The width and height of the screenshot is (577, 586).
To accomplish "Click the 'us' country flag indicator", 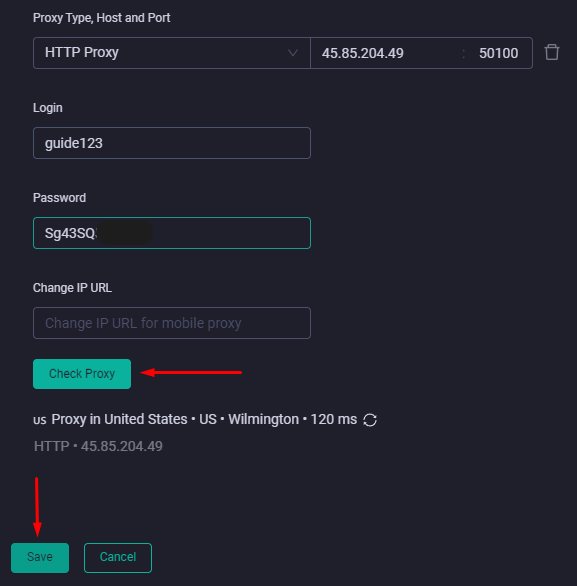I will point(40,420).
